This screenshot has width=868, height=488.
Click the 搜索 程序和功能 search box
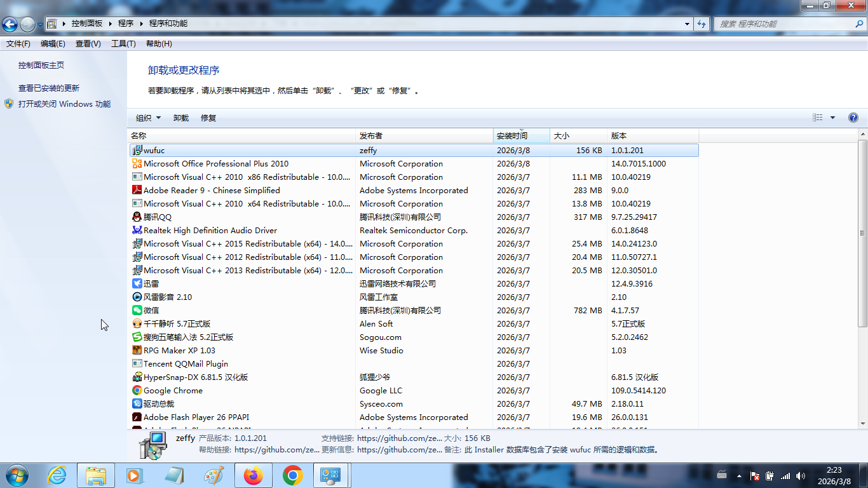point(785,24)
